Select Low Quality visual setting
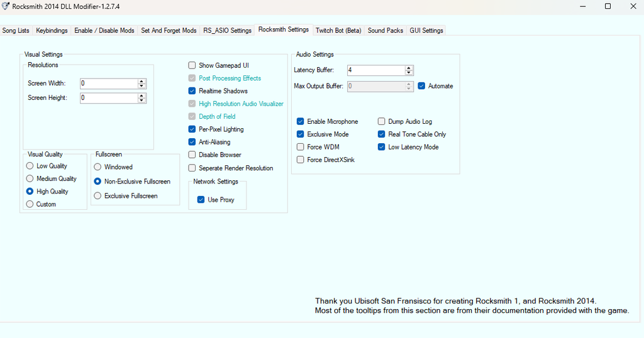 coord(30,166)
